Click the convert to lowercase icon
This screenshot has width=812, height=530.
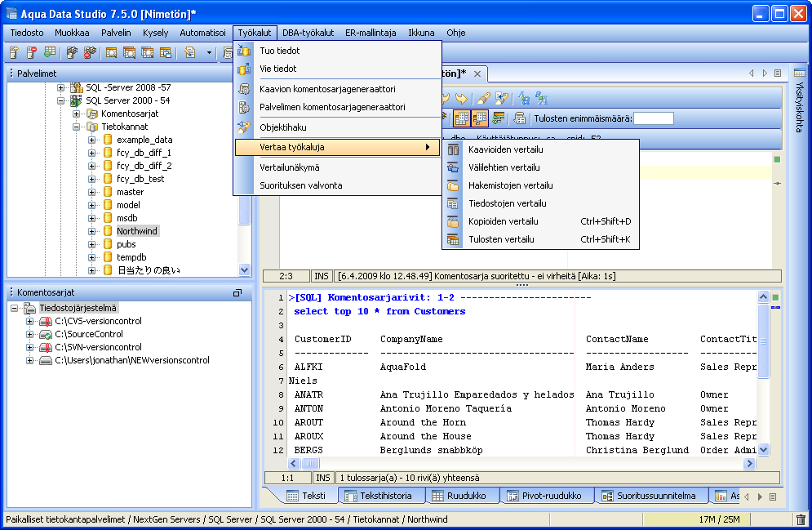tap(542, 99)
